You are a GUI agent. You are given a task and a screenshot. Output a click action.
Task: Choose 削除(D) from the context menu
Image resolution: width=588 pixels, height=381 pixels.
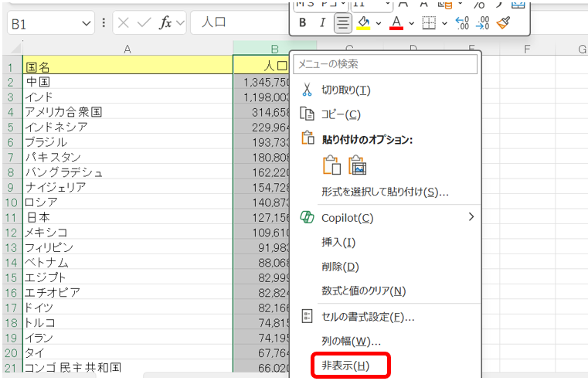coord(386,267)
